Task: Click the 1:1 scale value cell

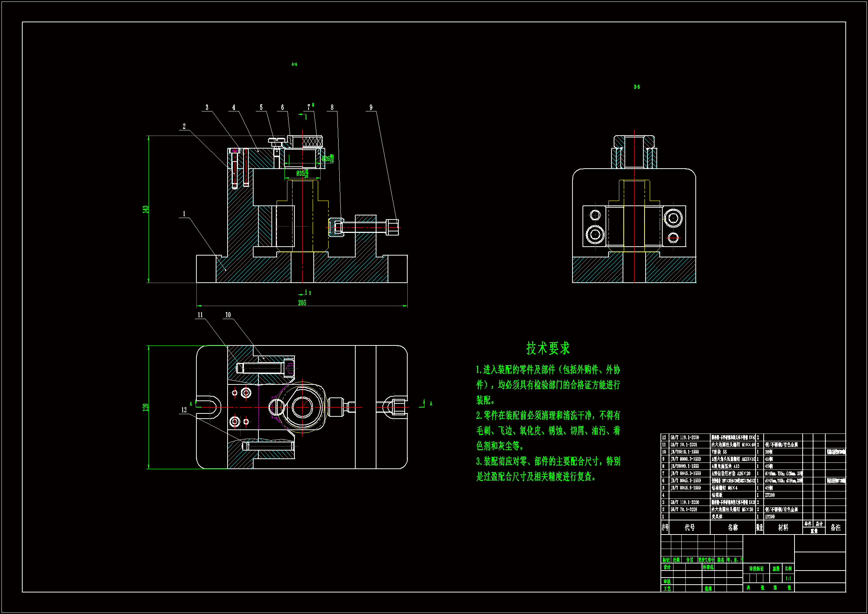Action: pyautogui.click(x=788, y=578)
